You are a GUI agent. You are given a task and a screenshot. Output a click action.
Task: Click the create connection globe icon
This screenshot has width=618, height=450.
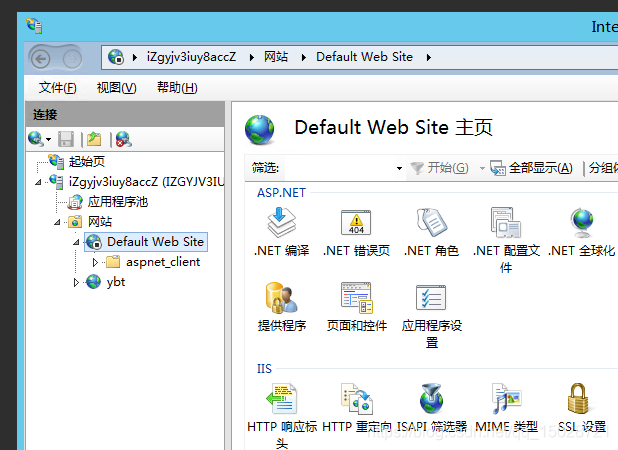click(x=36, y=139)
